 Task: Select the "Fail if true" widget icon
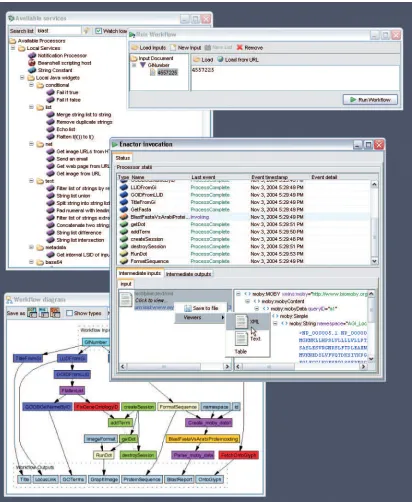coord(51,92)
